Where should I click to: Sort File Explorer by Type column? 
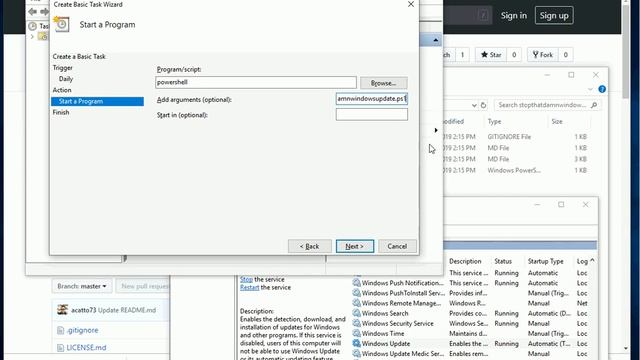pyautogui.click(x=494, y=122)
